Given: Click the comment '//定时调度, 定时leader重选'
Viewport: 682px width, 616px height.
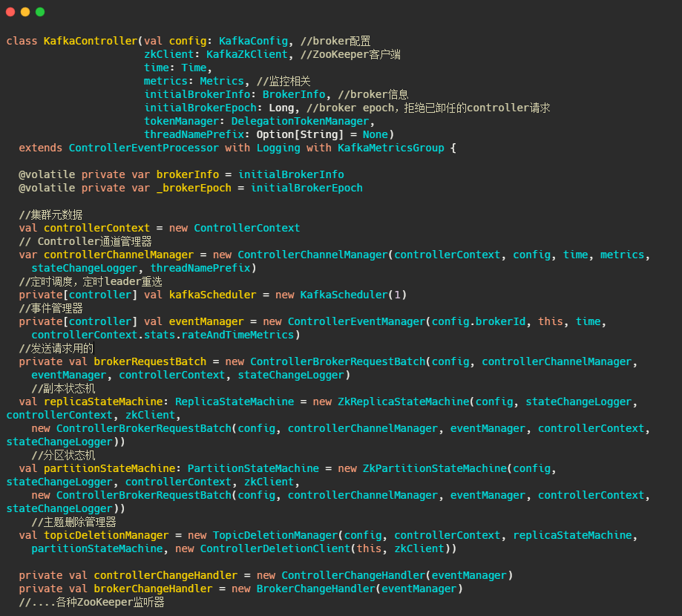Looking at the screenshot, I should [91, 281].
